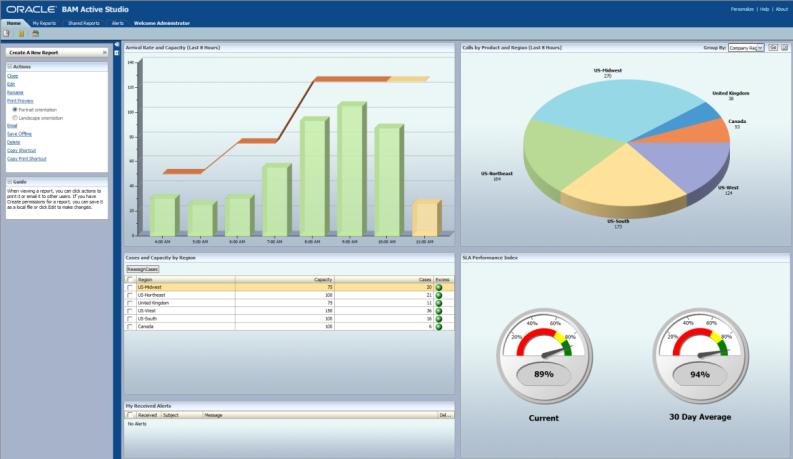793x459 pixels.
Task: Click the Print Preview link
Action: point(20,101)
